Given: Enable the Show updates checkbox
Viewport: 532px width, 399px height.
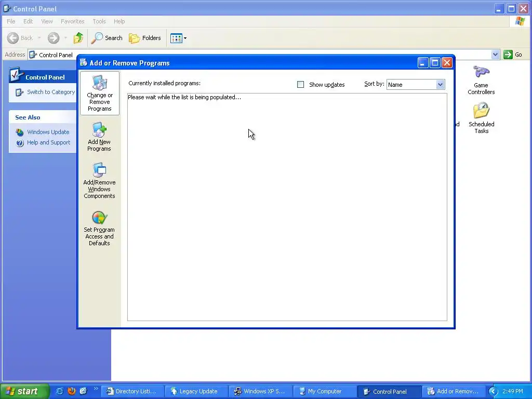Looking at the screenshot, I should (300, 85).
